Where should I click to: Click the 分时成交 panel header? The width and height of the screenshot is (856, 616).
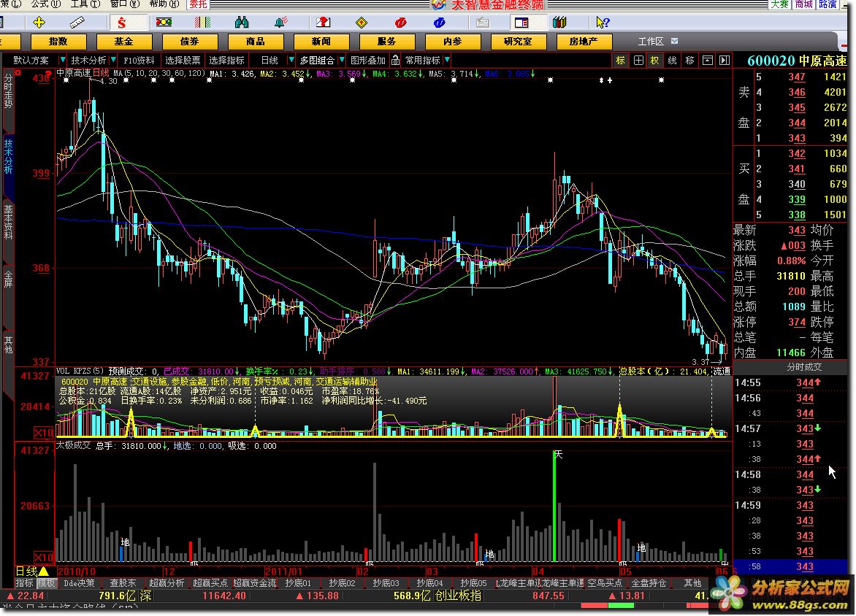[803, 367]
